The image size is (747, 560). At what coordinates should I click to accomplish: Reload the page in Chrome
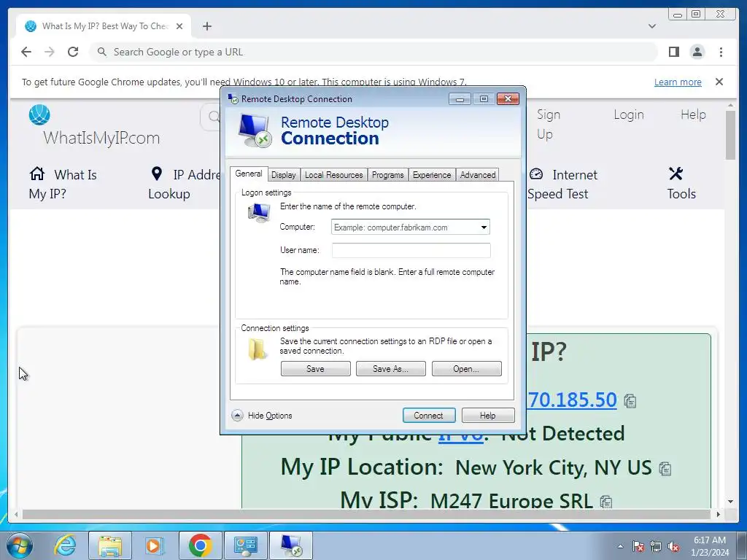pos(73,52)
